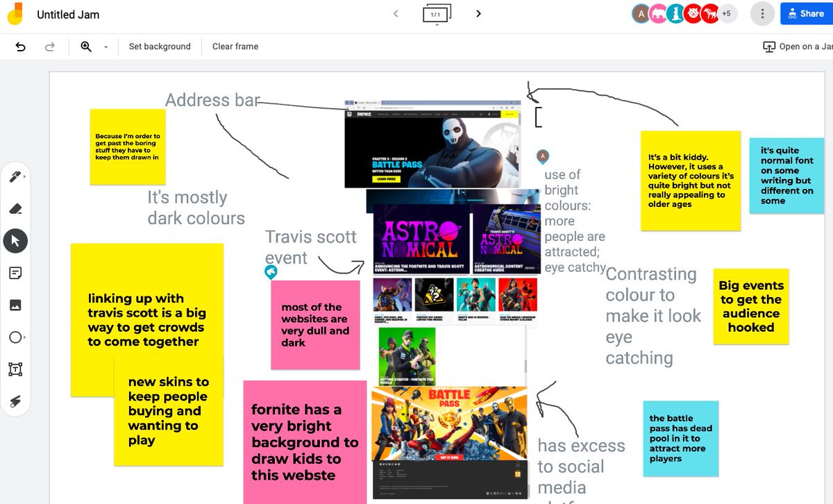Click the first collaborator avatar 'A'
Viewport: 833px width, 504px height.
point(641,14)
